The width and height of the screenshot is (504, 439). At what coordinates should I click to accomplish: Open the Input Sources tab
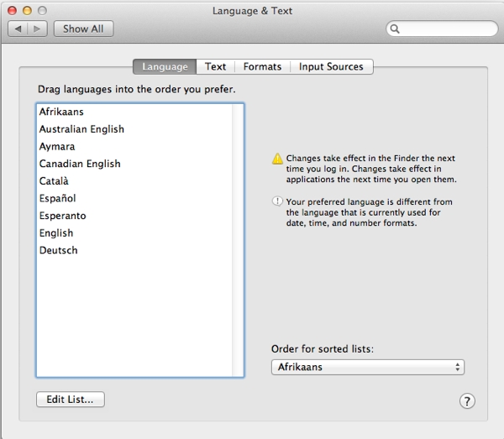point(331,66)
